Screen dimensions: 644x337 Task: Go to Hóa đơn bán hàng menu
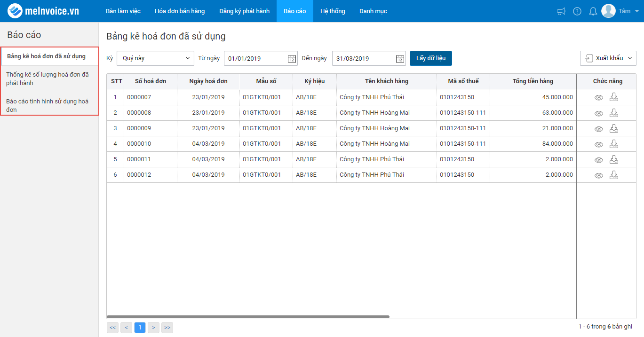tap(180, 11)
